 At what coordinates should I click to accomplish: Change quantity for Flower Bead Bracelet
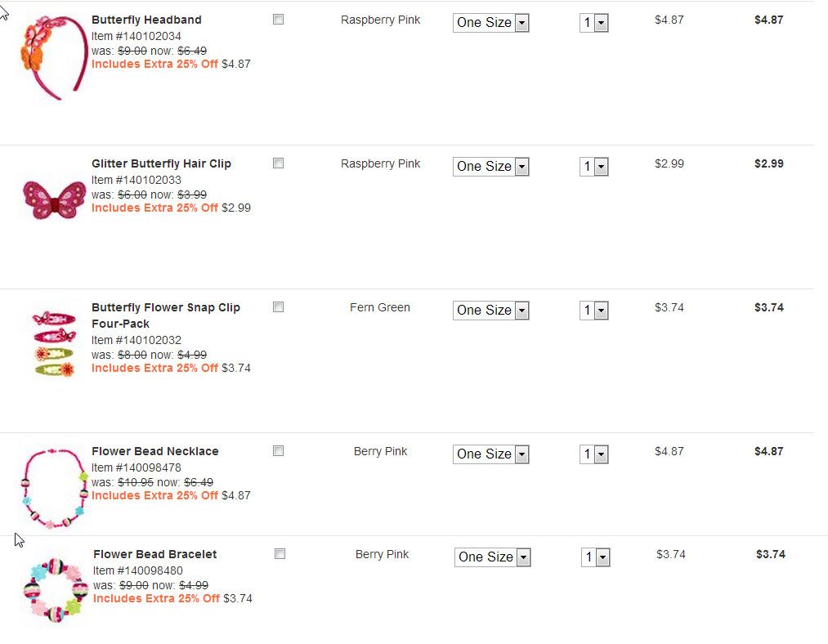pos(596,557)
